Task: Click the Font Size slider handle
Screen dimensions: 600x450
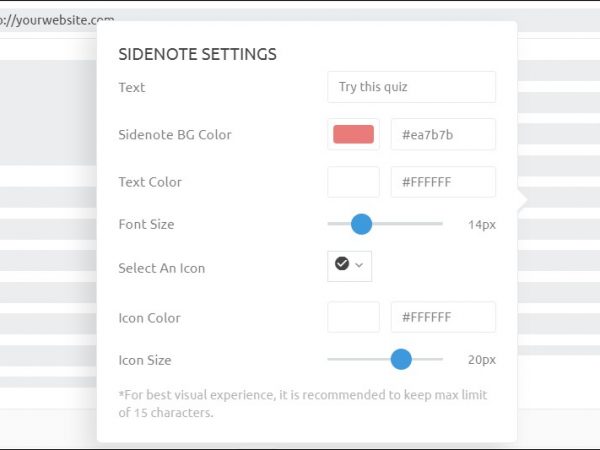Action: 361,224
